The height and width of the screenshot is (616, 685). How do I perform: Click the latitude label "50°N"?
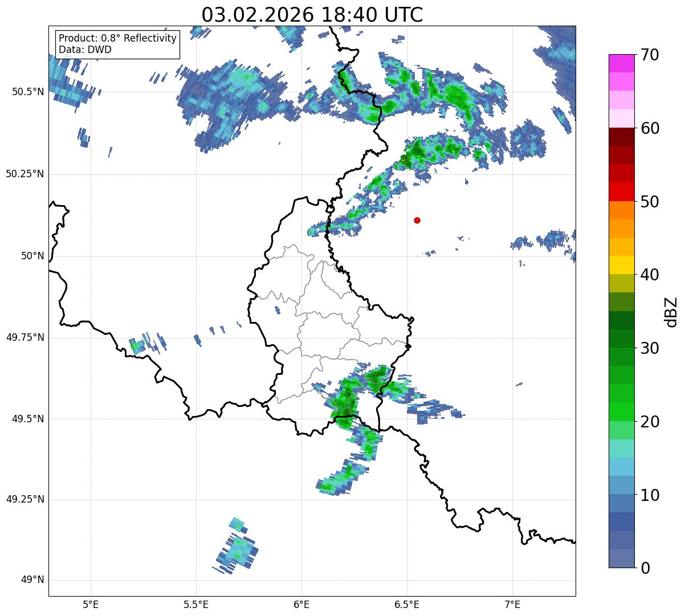32,256
